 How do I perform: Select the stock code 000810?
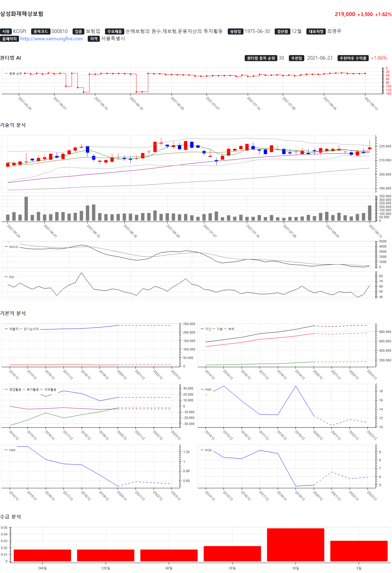(x=60, y=31)
